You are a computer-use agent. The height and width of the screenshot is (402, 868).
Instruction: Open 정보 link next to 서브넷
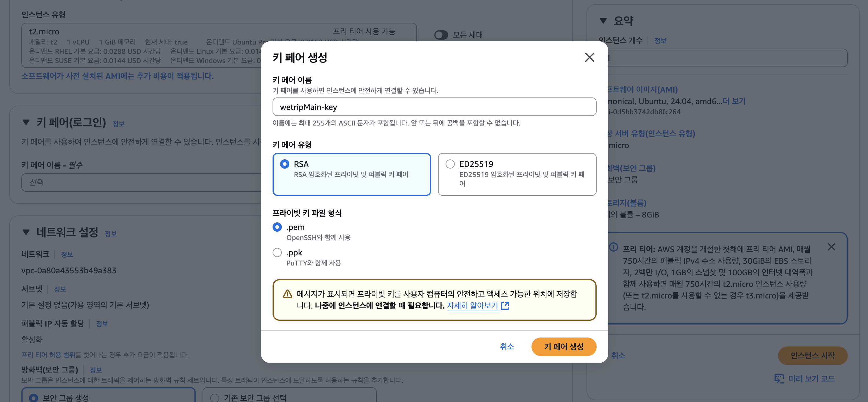[x=60, y=289]
